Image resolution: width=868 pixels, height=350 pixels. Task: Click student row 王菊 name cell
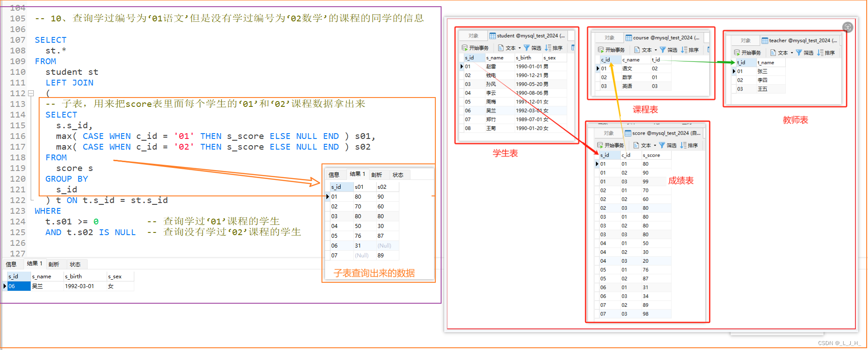[500, 128]
